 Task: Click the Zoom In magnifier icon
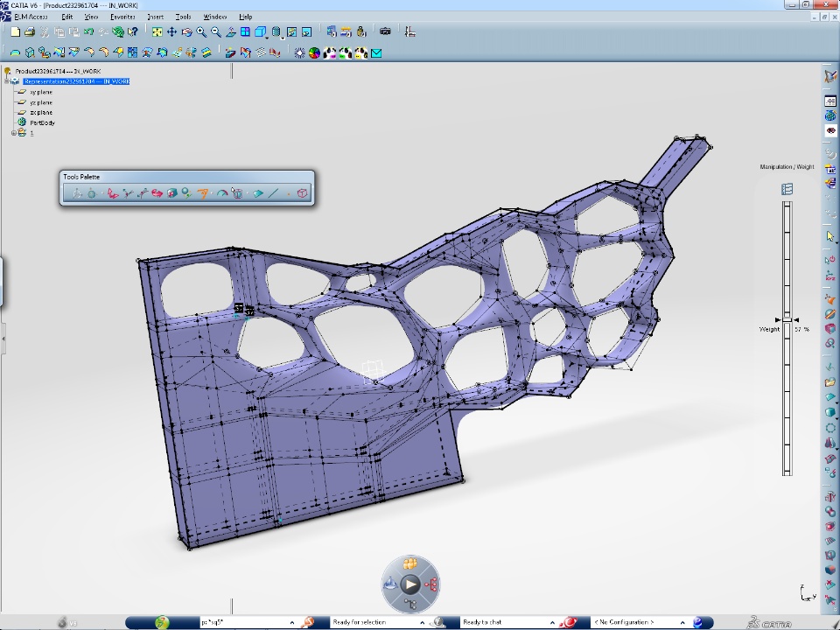201,32
